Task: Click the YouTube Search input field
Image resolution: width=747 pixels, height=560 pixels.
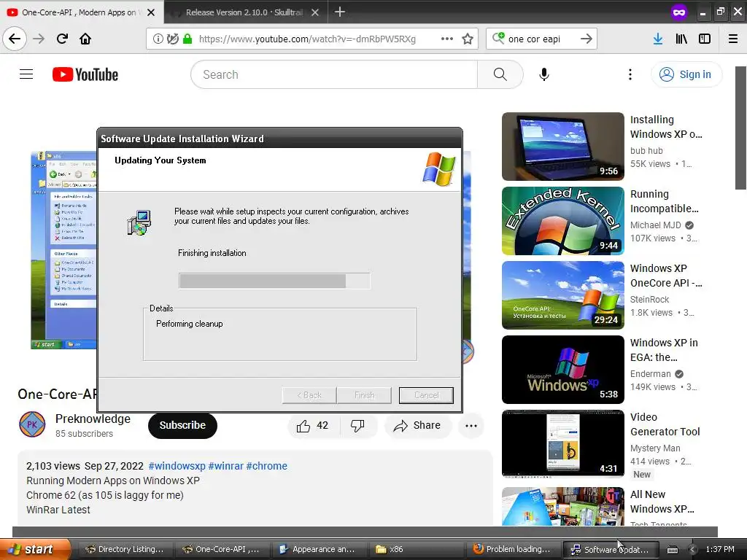Action: tap(334, 74)
